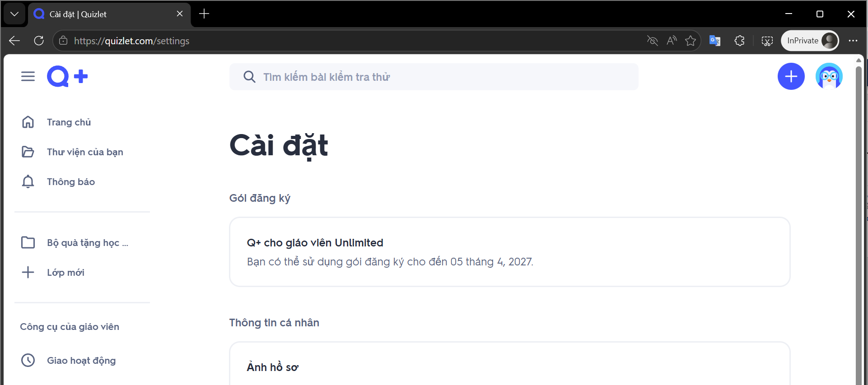The image size is (868, 385).
Task: Open the Read aloud feature
Action: [x=672, y=41]
